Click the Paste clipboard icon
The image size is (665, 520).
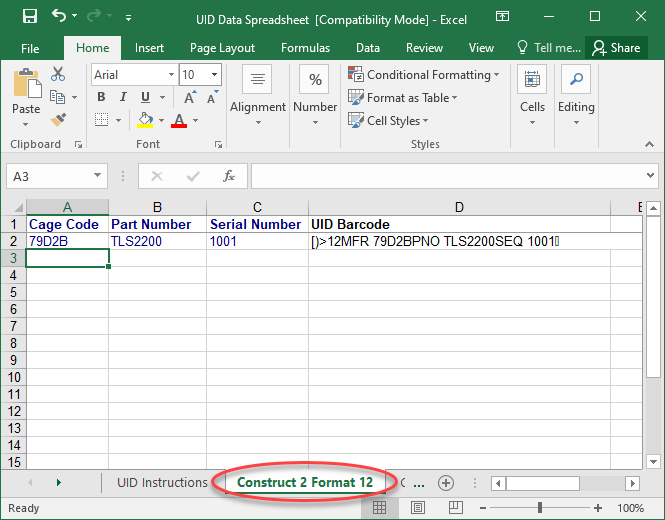[x=26, y=84]
